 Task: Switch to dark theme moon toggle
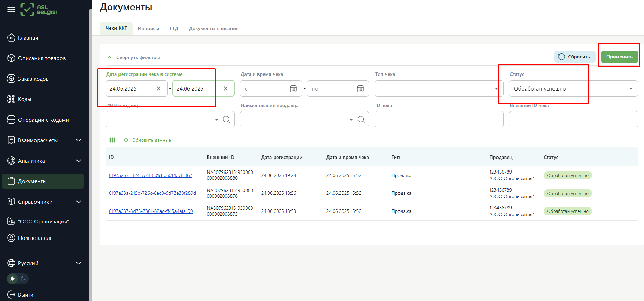click(23, 279)
